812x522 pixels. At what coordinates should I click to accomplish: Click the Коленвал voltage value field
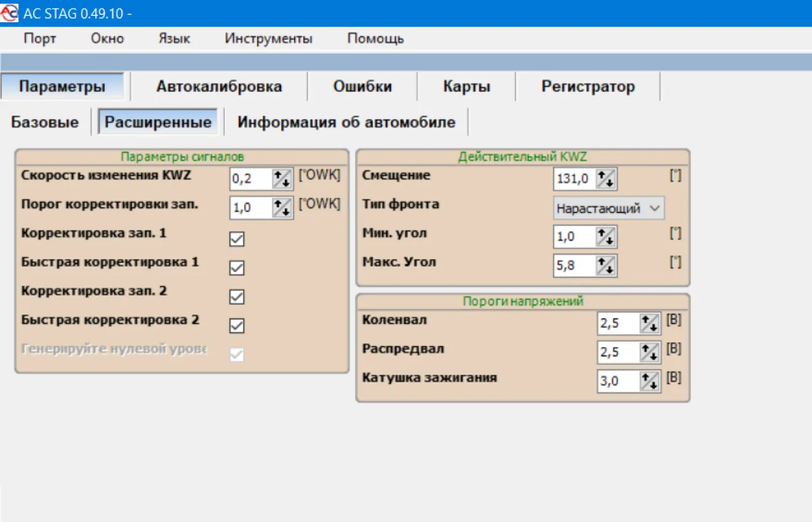(619, 323)
